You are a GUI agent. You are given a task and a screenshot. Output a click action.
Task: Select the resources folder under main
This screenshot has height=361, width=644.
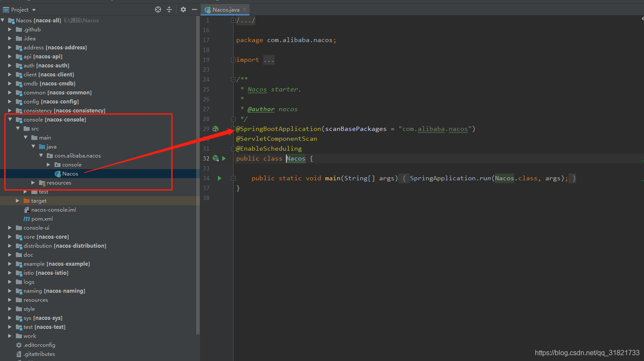point(59,183)
